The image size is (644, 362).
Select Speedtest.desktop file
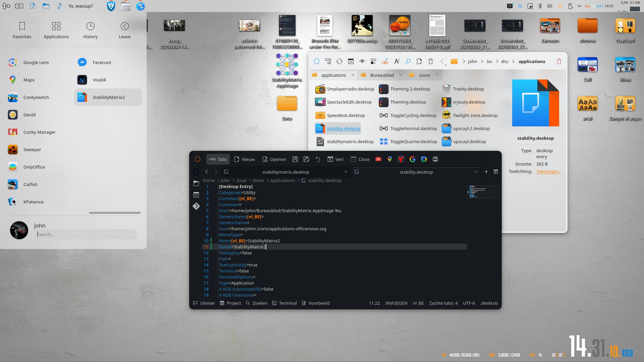click(x=340, y=115)
